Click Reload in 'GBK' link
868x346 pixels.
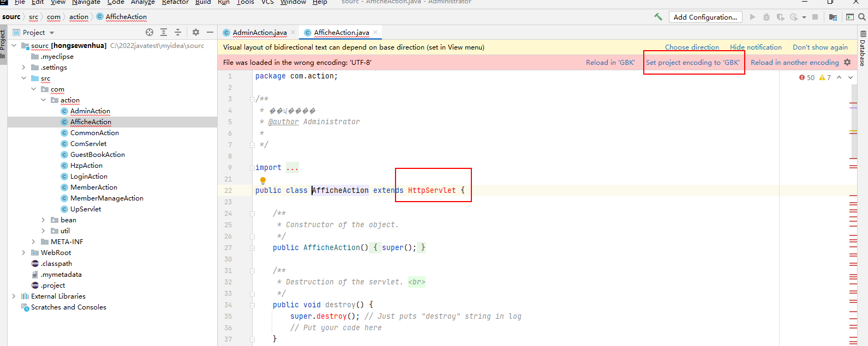(x=610, y=62)
